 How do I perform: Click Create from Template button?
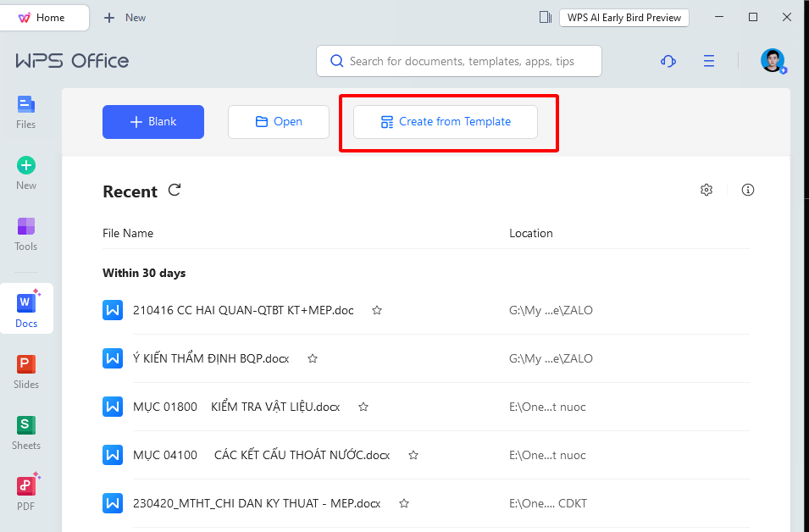pos(446,122)
